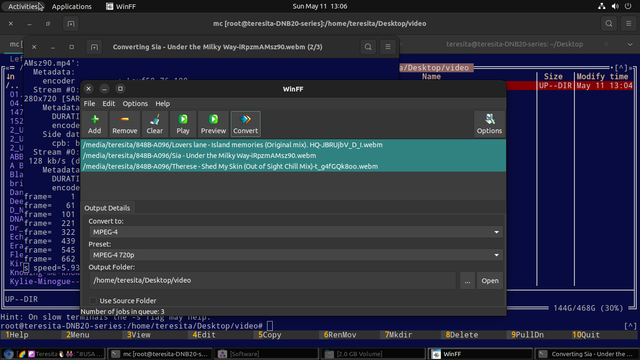Switch to the Output Details tab
Screen dimensions: 640x360
click(107, 208)
